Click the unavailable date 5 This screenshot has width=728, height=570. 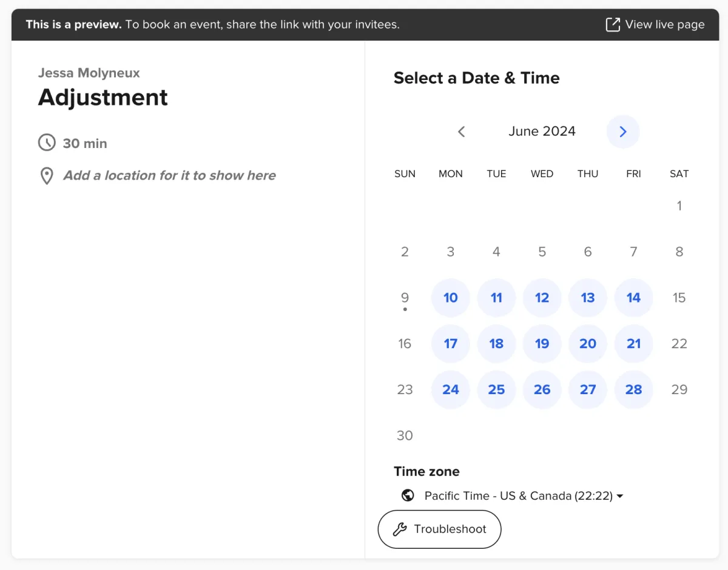pyautogui.click(x=542, y=252)
